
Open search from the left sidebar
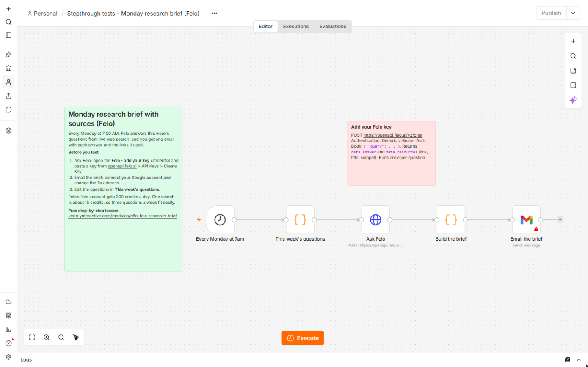[x=8, y=22]
